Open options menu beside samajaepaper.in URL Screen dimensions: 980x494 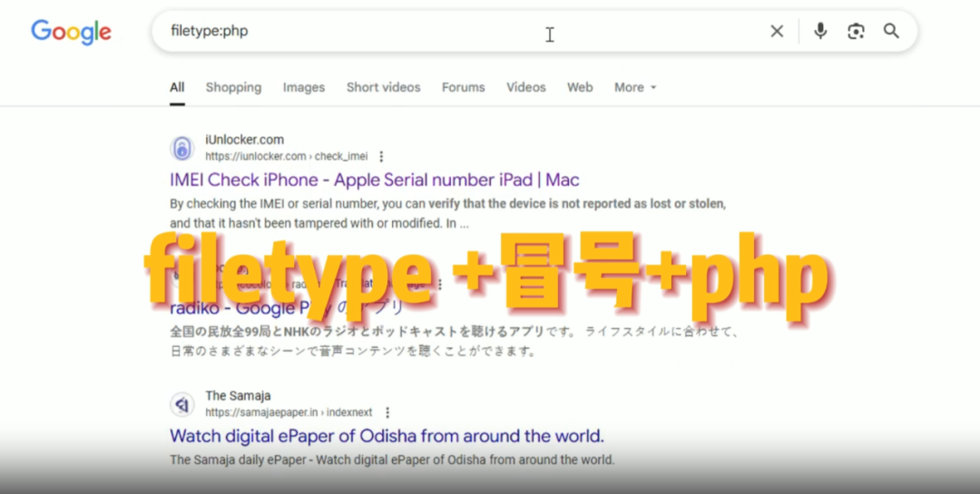pos(387,412)
